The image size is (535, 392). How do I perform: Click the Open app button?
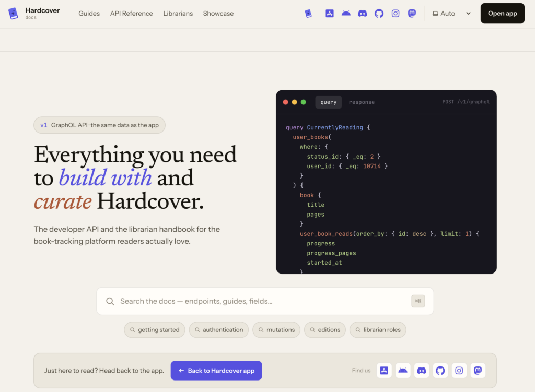click(502, 13)
